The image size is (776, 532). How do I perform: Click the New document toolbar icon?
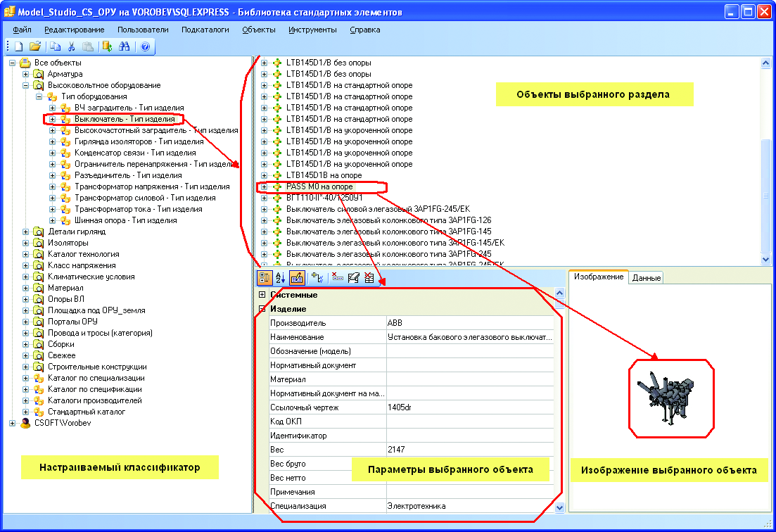click(x=19, y=46)
